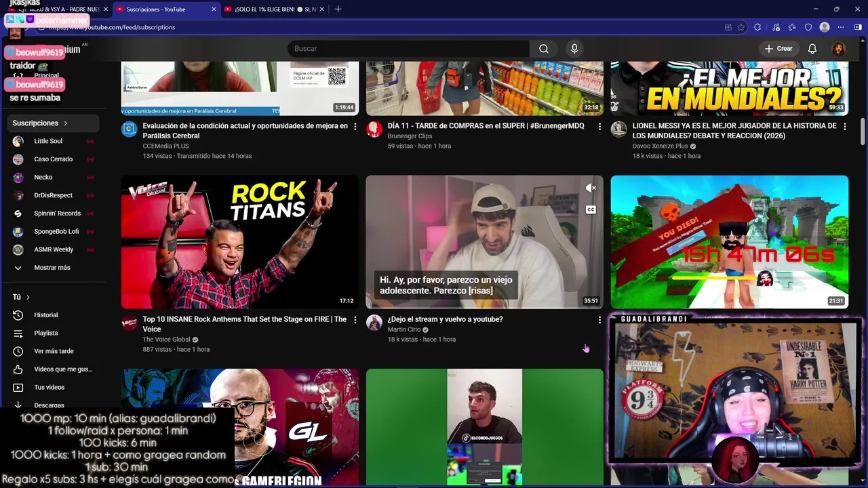Open the EL MEJOR EN MUNDIALES thumbnail
This screenshot has width=868, height=488.
pos(729,88)
